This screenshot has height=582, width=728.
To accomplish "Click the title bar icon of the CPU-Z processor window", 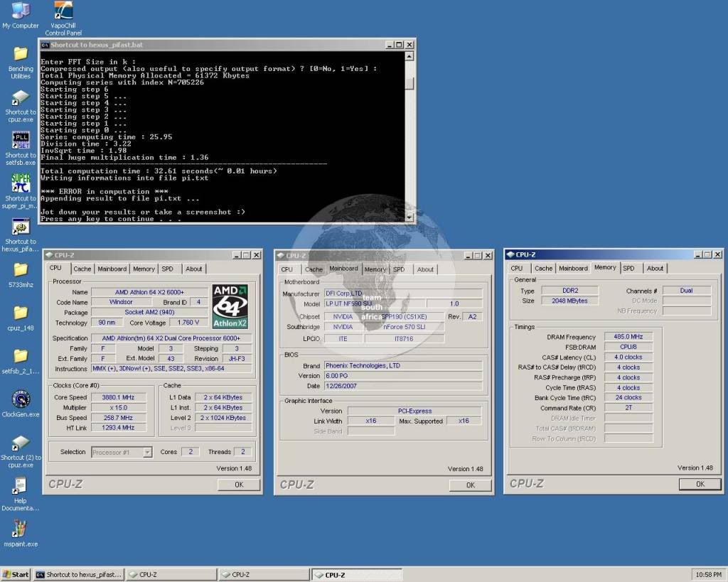I will tap(49, 255).
